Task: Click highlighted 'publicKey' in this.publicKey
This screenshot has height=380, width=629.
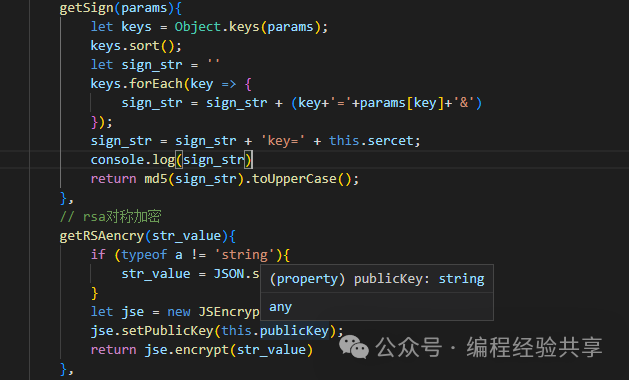Action: pyautogui.click(x=294, y=331)
